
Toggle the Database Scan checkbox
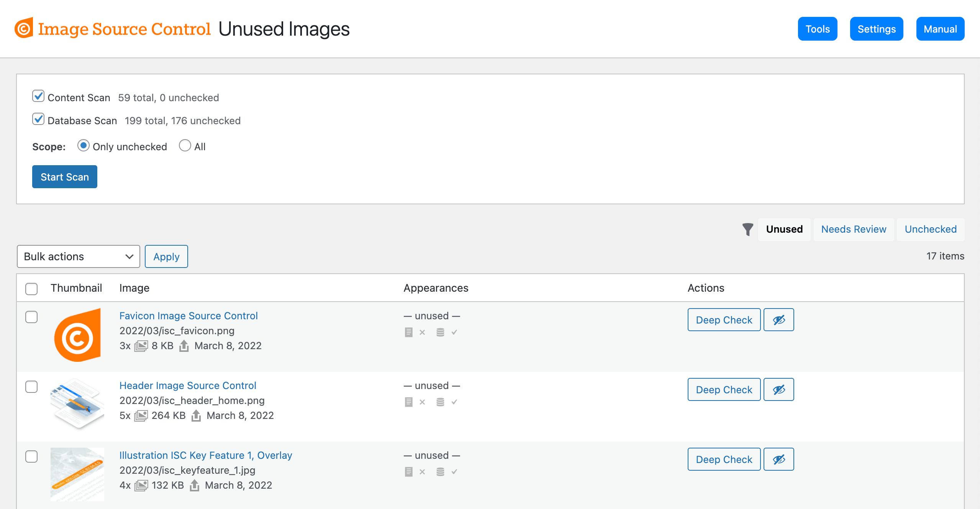38,119
